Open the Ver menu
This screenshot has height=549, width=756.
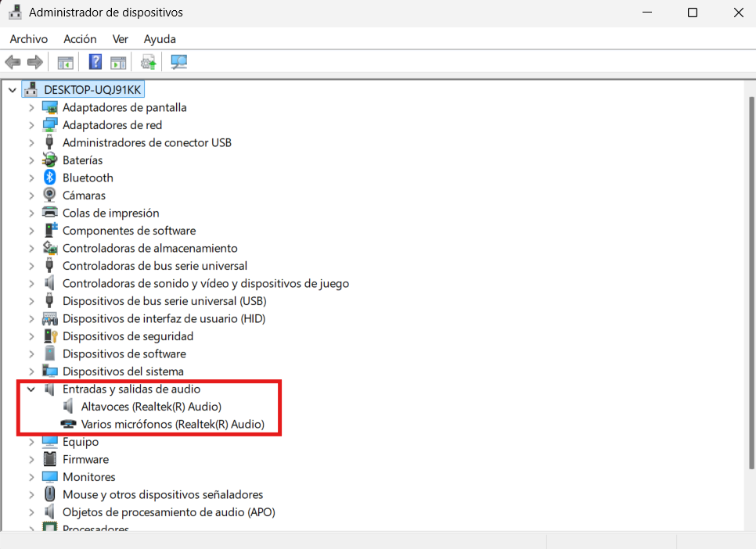point(120,39)
